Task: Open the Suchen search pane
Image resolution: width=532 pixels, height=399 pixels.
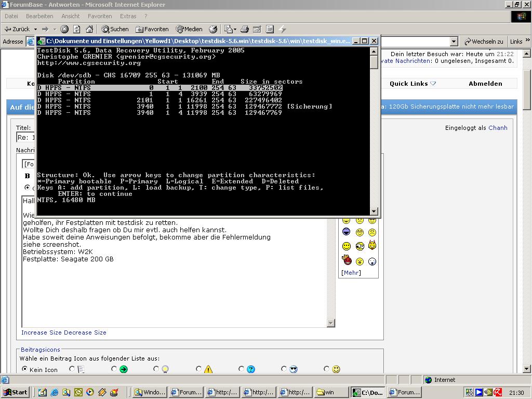Action: [115, 29]
